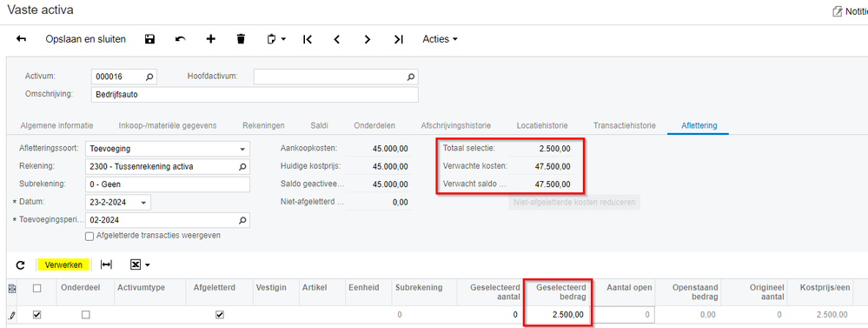This screenshot has height=328, width=868.
Task: Search with Activum lookup magnifier
Action: (x=149, y=77)
